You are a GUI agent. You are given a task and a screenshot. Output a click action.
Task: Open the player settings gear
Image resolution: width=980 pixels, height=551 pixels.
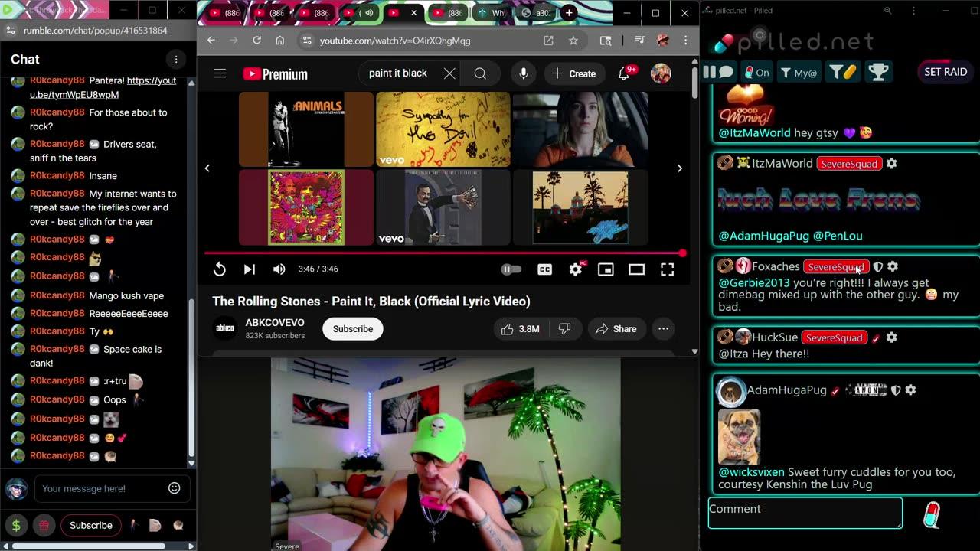click(x=576, y=269)
